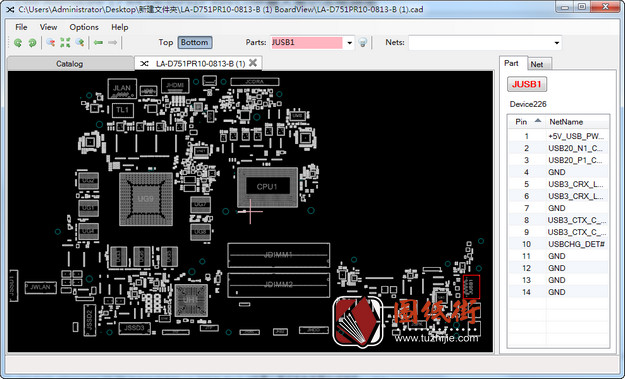Open the View menu

coord(48,27)
